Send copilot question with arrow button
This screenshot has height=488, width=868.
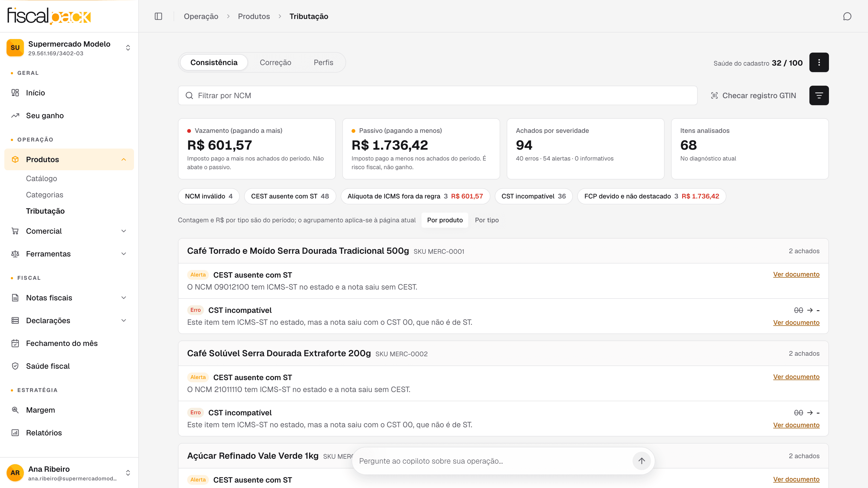(x=641, y=461)
